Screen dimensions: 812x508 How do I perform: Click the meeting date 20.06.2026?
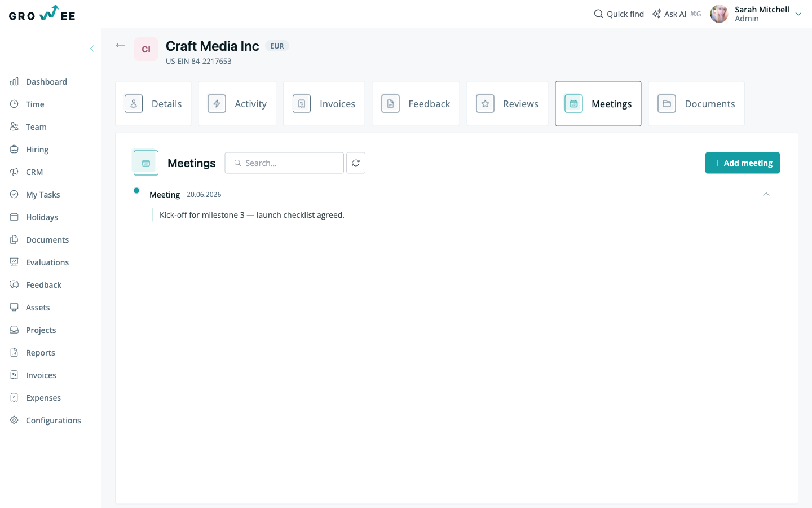coord(204,195)
